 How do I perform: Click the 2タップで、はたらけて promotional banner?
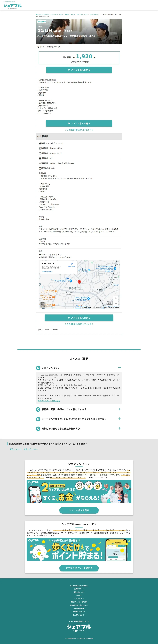[x=79, y=491]
